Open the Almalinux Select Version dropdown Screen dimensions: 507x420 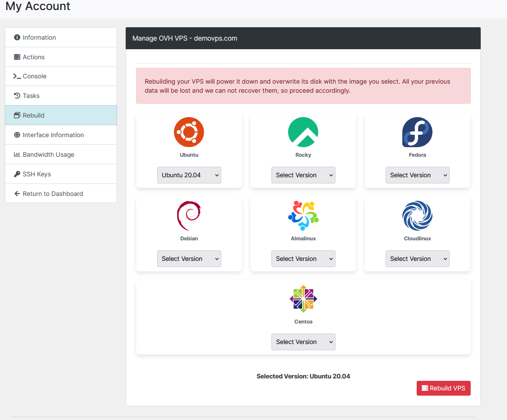tap(303, 258)
